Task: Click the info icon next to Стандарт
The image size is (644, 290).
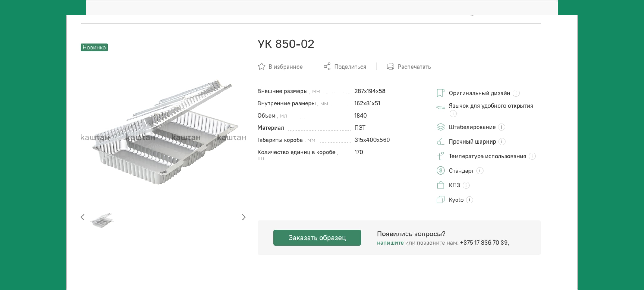Action: pyautogui.click(x=480, y=171)
